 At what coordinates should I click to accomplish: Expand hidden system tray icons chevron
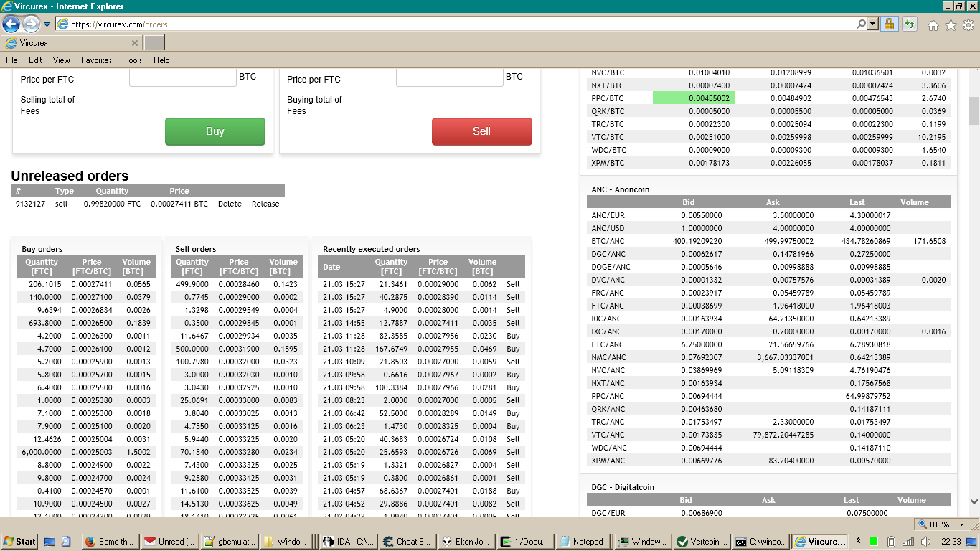(858, 542)
